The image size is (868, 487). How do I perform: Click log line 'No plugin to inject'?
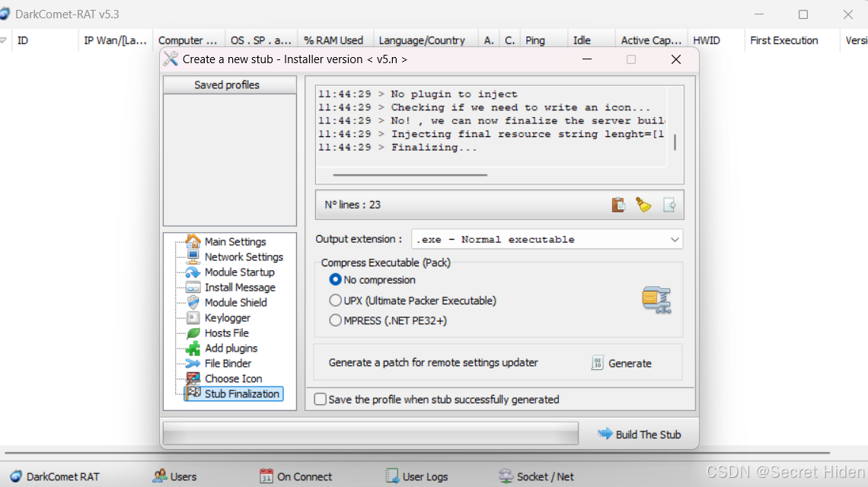417,94
